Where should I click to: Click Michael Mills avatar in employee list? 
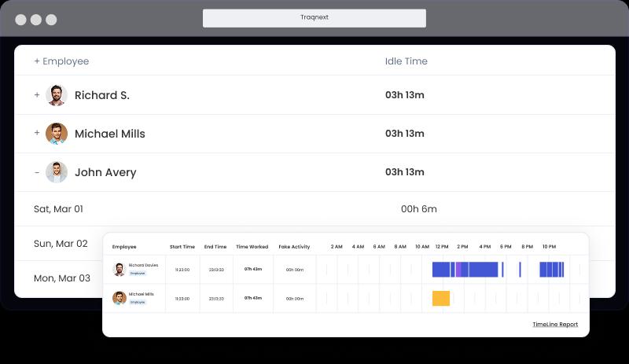(56, 134)
